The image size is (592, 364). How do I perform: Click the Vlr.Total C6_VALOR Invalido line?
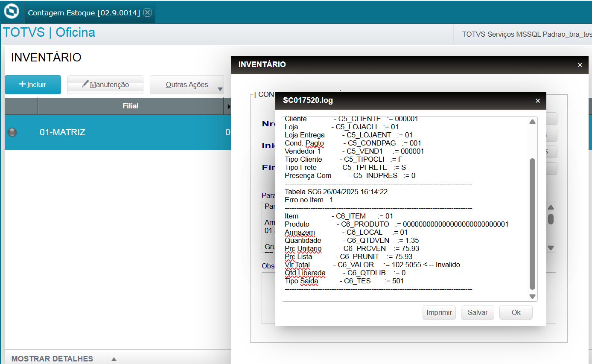(372, 265)
